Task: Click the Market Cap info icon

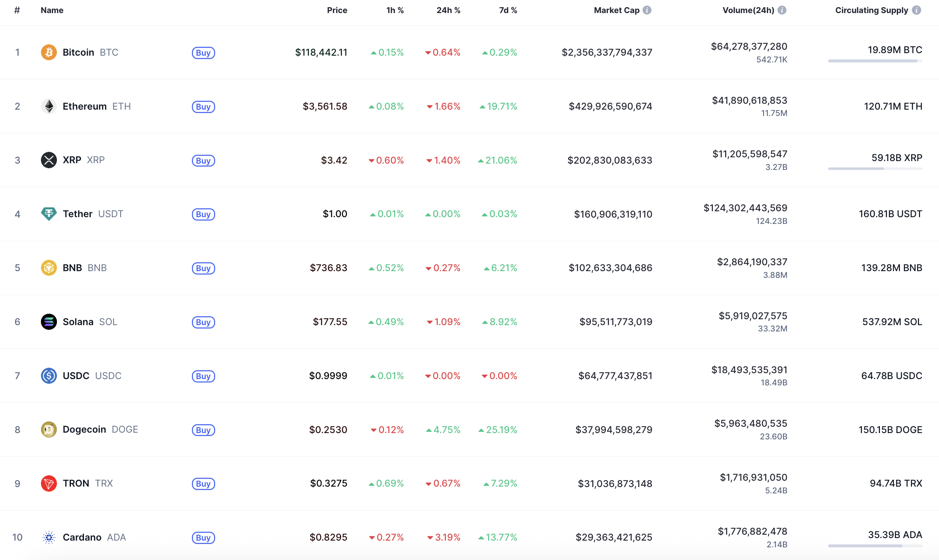Action: pyautogui.click(x=647, y=10)
